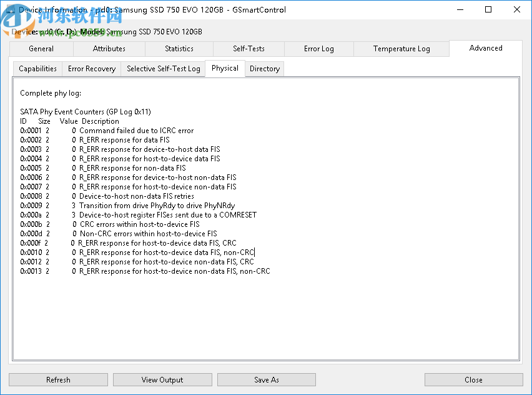Open the Attributes tab

pos(109,49)
